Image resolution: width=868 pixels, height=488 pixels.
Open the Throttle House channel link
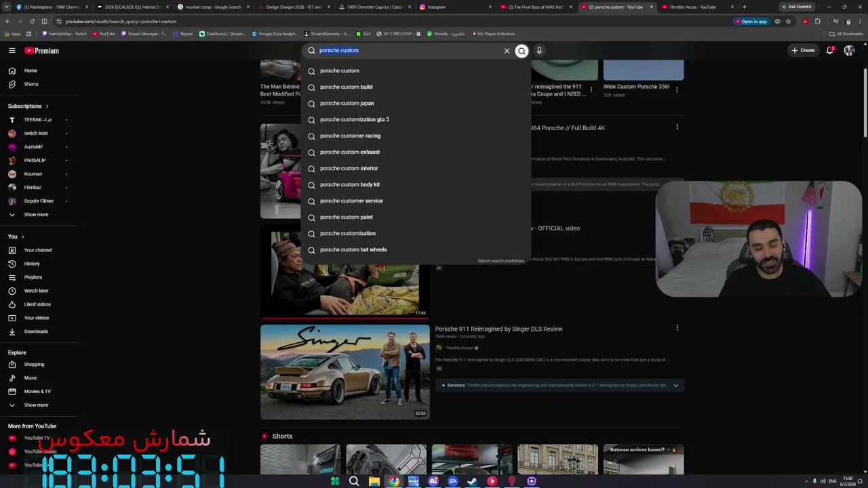pyautogui.click(x=459, y=348)
